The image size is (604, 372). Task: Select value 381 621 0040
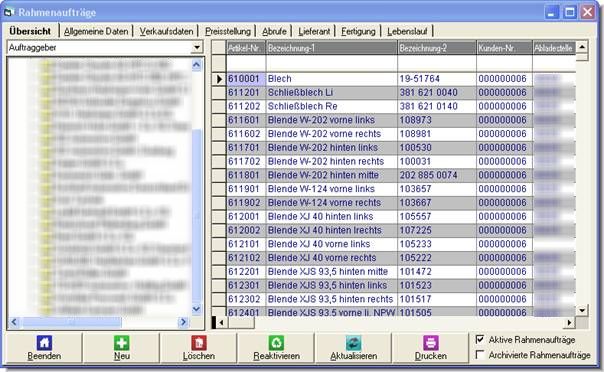tap(437, 92)
